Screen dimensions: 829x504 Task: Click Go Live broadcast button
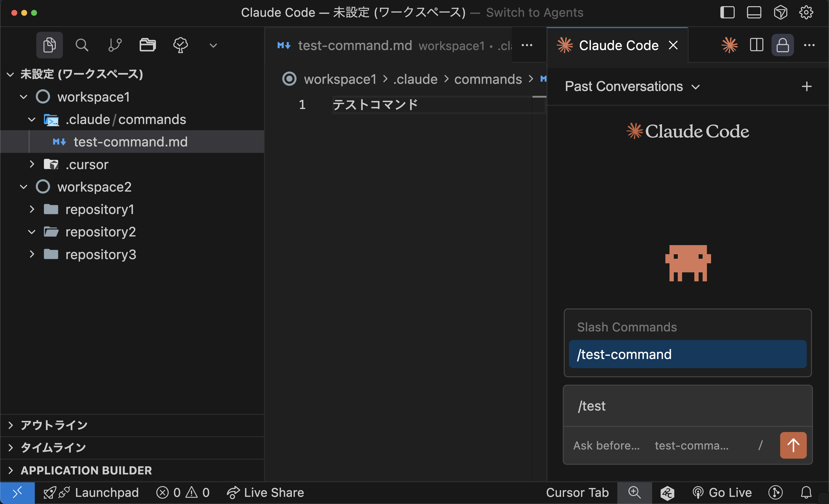point(722,493)
